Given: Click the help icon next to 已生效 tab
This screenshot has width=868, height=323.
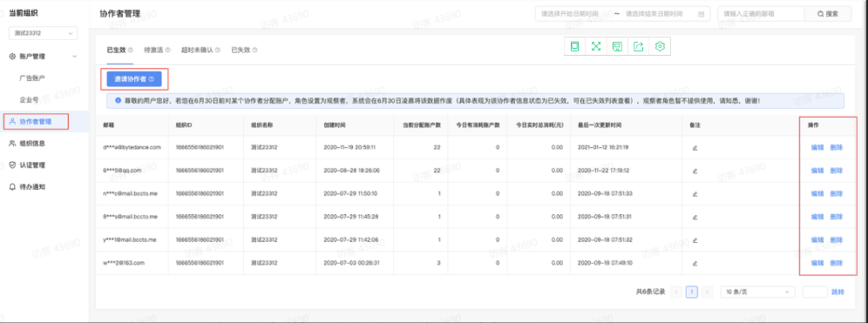Looking at the screenshot, I should pos(131,50).
